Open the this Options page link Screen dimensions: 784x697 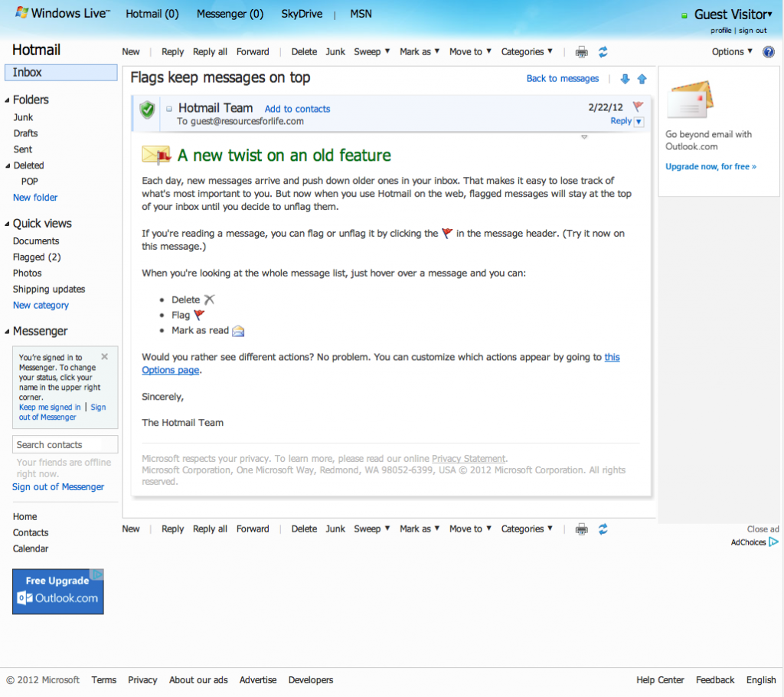612,357
